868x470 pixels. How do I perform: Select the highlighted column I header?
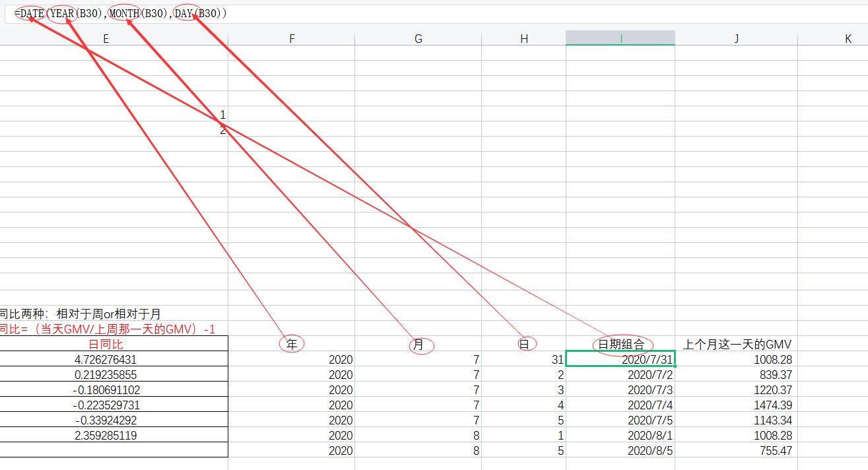tap(620, 39)
